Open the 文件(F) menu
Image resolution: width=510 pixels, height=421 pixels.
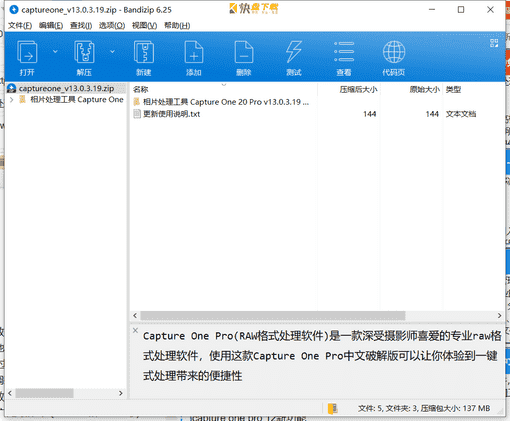(20, 25)
